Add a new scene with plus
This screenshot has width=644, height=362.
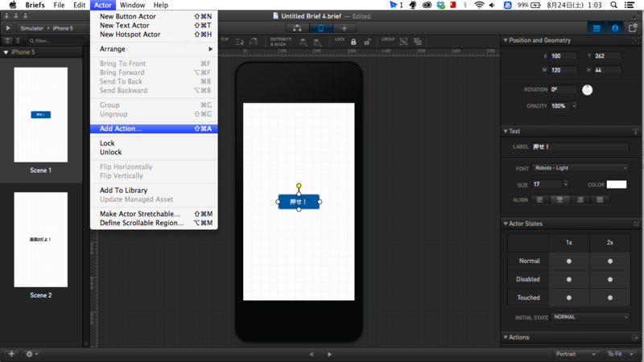click(11, 354)
